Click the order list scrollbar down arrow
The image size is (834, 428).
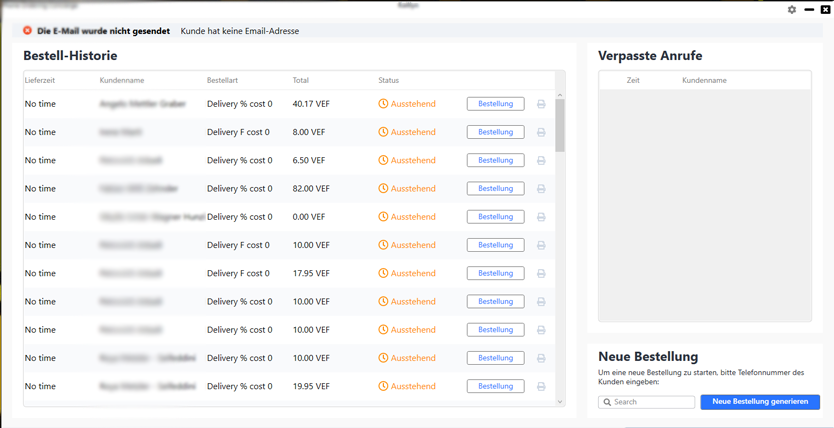point(560,402)
